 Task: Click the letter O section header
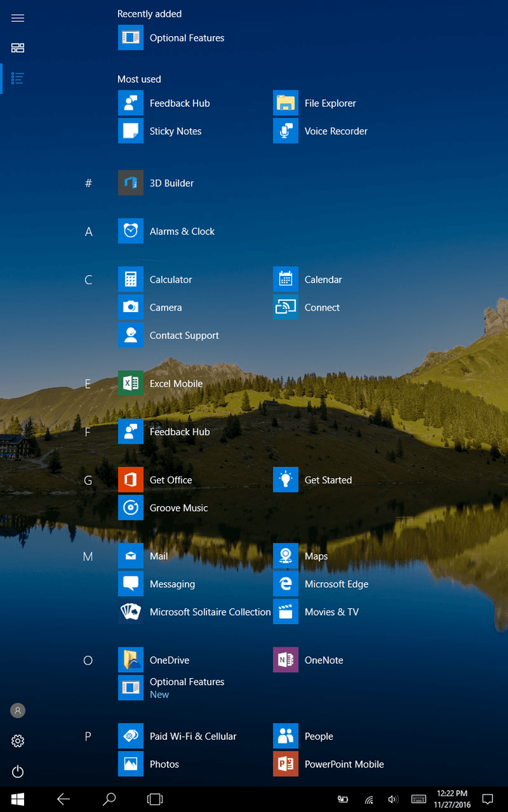coord(88,660)
